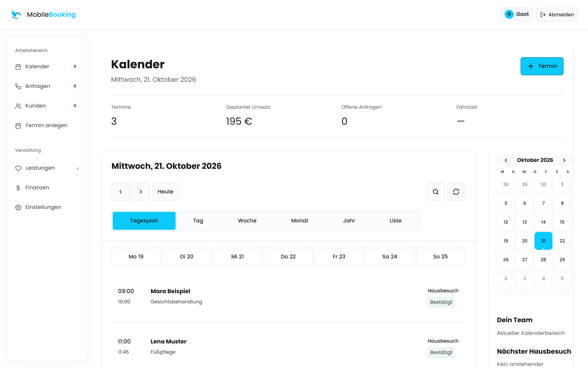The width and height of the screenshot is (588, 368).
Task: Create a new appointment with + Termin
Action: coord(542,66)
